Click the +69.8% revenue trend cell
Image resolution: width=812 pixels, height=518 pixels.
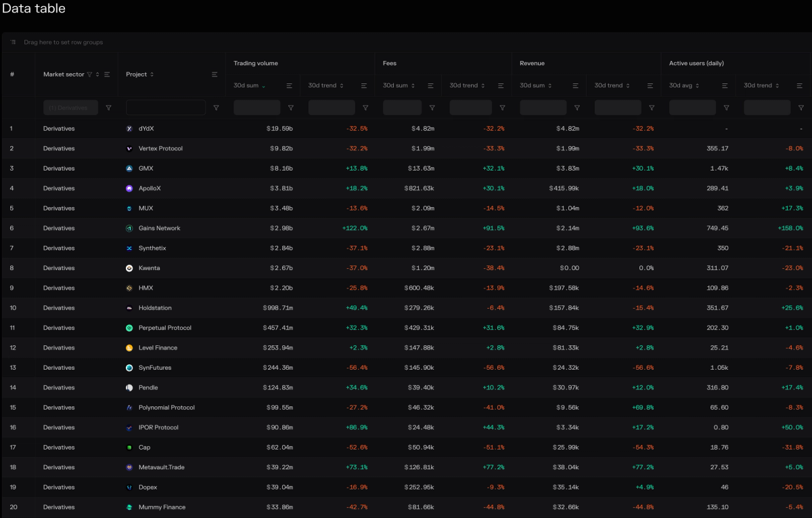[644, 408]
